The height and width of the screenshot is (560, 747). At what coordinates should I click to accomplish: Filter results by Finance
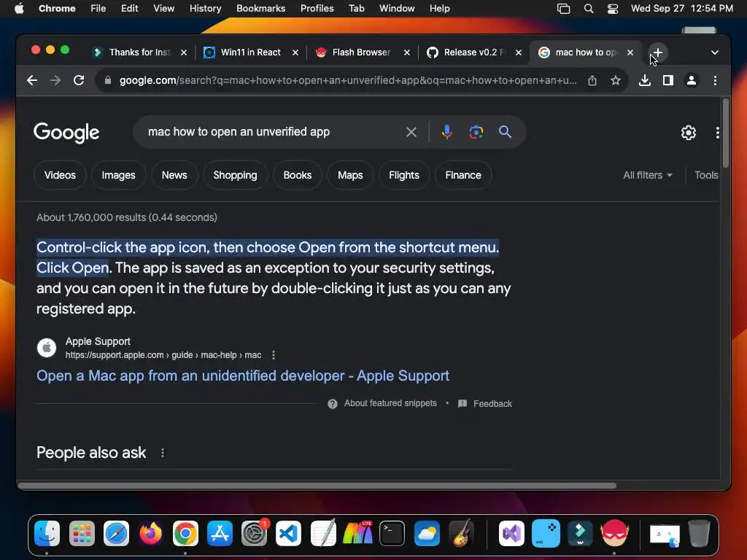pyautogui.click(x=463, y=175)
